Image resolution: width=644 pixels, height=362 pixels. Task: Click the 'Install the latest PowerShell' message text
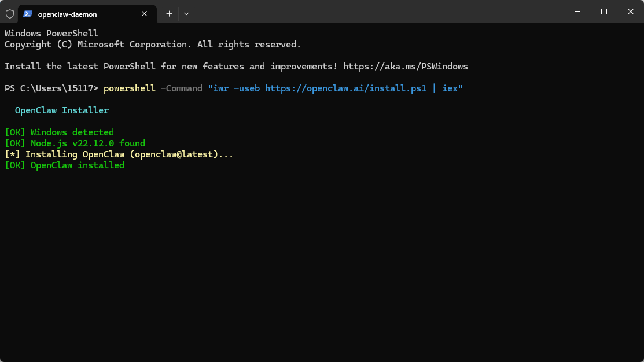(x=171, y=67)
